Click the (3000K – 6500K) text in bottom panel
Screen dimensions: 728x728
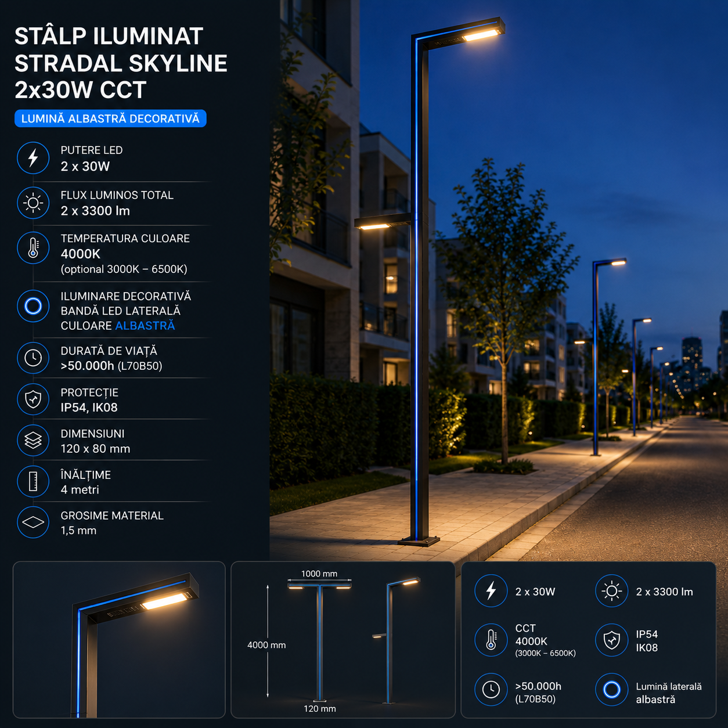(x=546, y=653)
